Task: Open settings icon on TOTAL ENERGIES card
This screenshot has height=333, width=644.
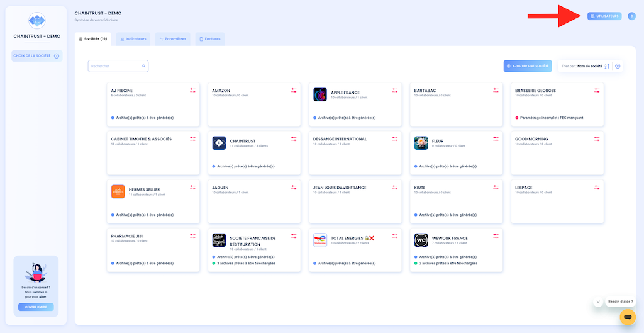Action: (395, 236)
